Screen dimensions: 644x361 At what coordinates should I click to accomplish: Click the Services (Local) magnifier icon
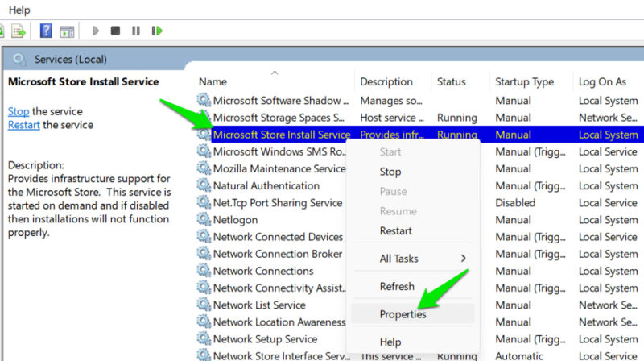tap(19, 60)
